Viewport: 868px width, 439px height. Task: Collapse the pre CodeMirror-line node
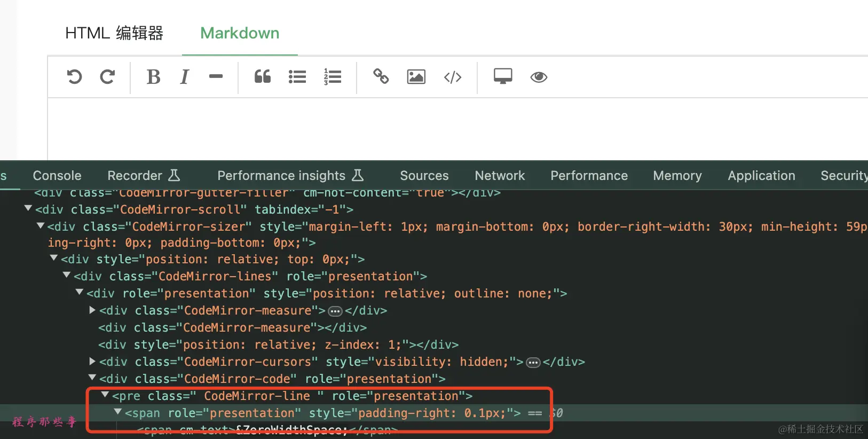105,395
